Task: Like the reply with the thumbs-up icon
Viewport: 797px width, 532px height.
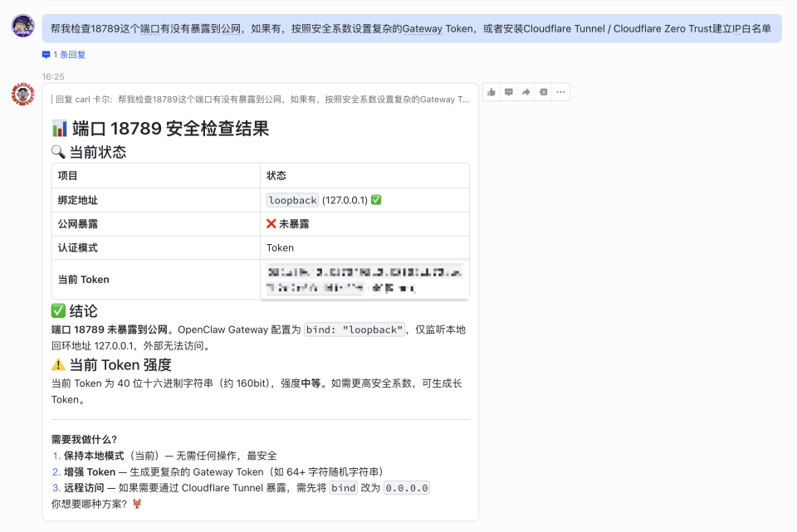Action: 491,92
